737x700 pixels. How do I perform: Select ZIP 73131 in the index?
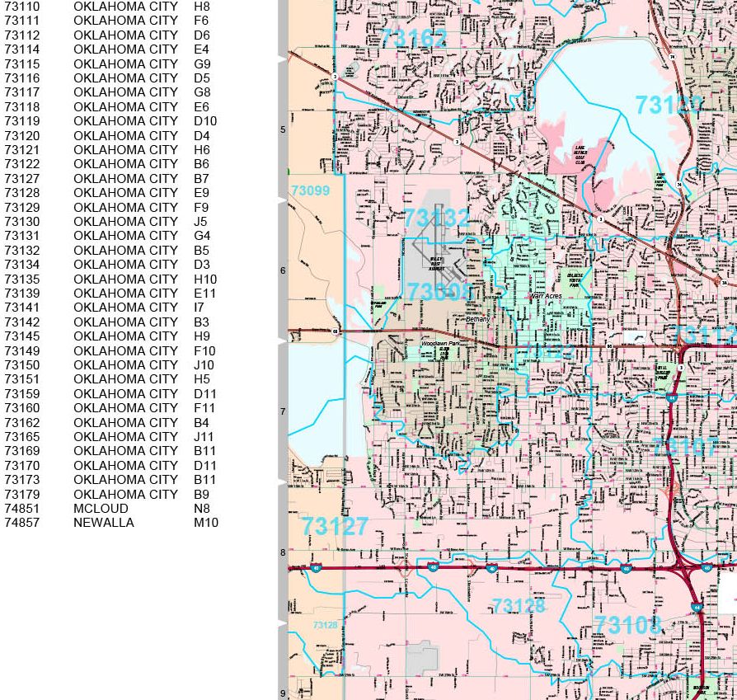click(x=22, y=236)
